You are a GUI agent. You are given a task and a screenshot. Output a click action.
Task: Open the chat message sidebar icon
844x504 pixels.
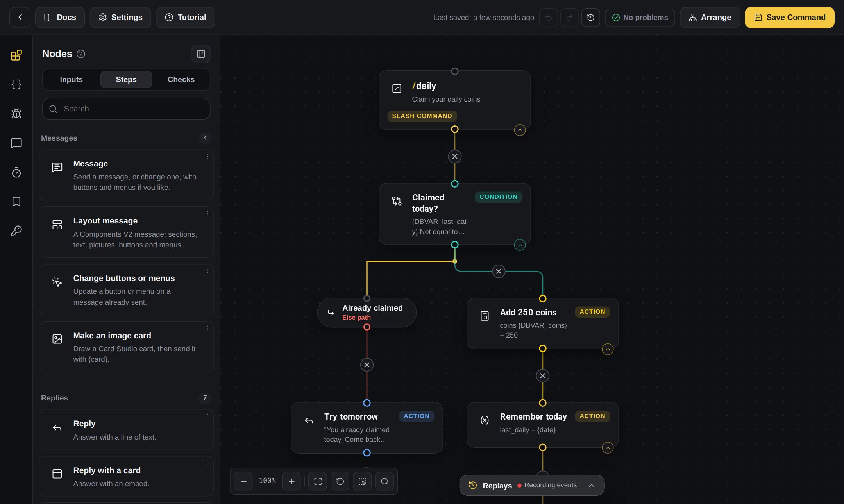point(16,143)
